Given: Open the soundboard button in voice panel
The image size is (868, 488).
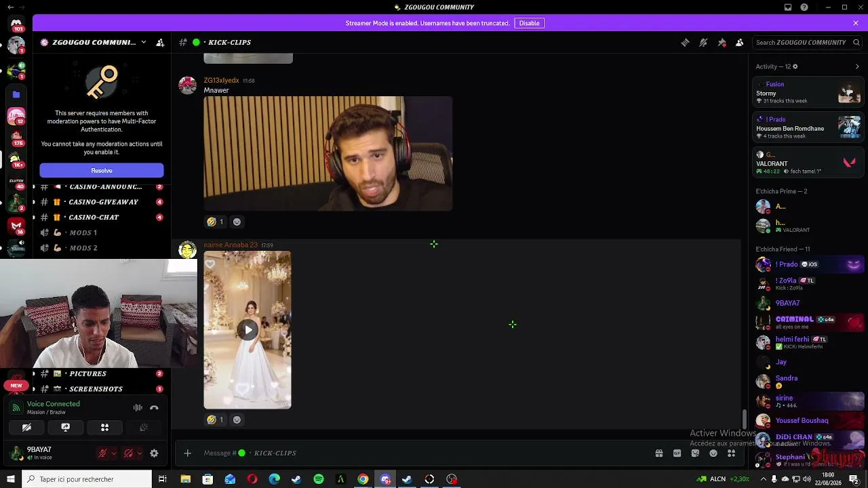Looking at the screenshot, I should click(144, 428).
